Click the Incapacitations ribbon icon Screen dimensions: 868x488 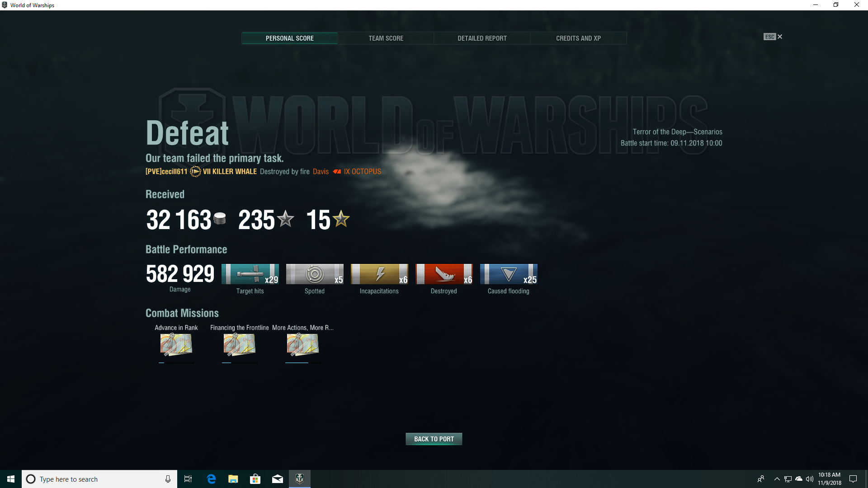click(379, 274)
